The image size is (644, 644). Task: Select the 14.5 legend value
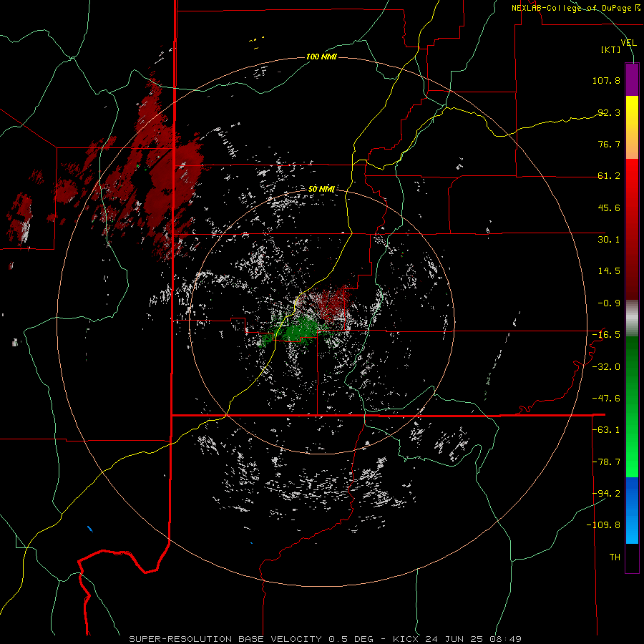(609, 271)
